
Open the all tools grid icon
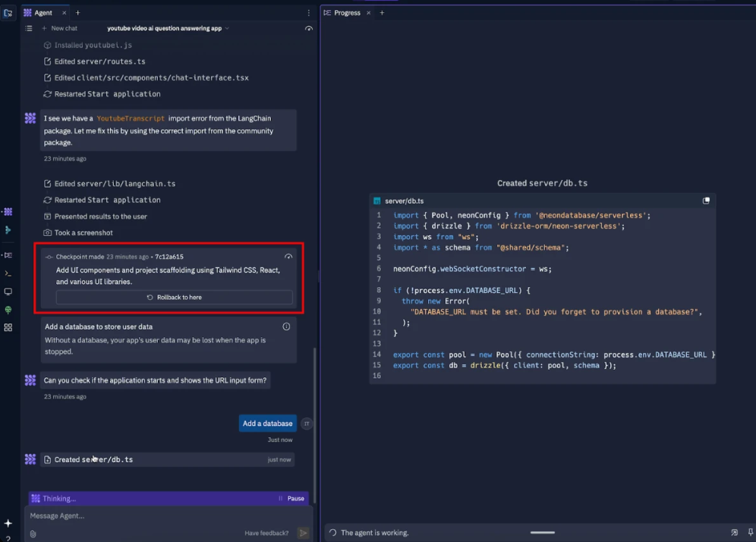pyautogui.click(x=8, y=327)
